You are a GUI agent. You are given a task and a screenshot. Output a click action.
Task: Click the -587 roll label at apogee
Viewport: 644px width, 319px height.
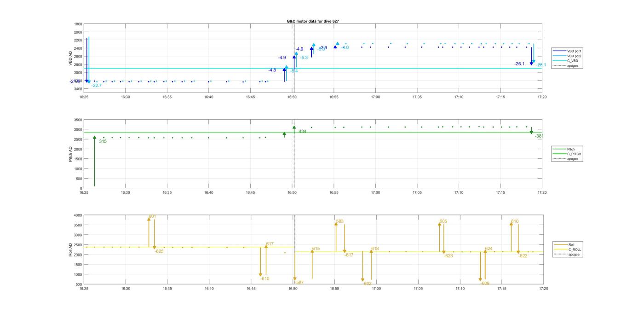(299, 282)
